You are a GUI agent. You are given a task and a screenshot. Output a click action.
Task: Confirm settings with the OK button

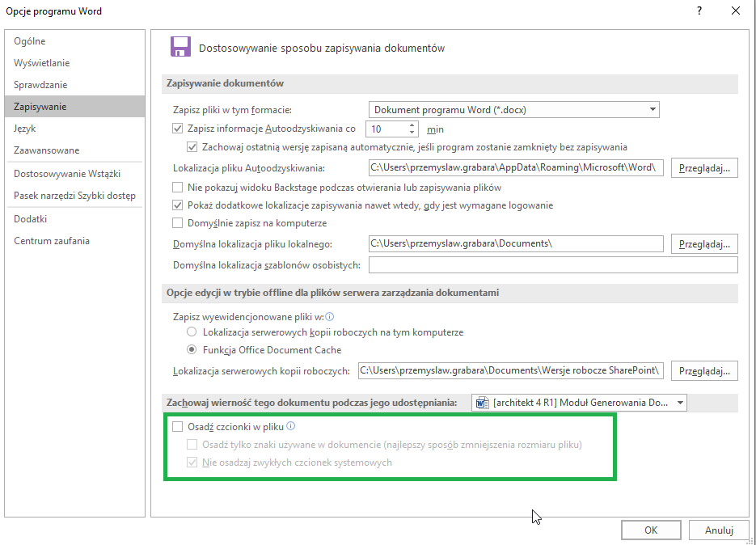[x=651, y=530]
